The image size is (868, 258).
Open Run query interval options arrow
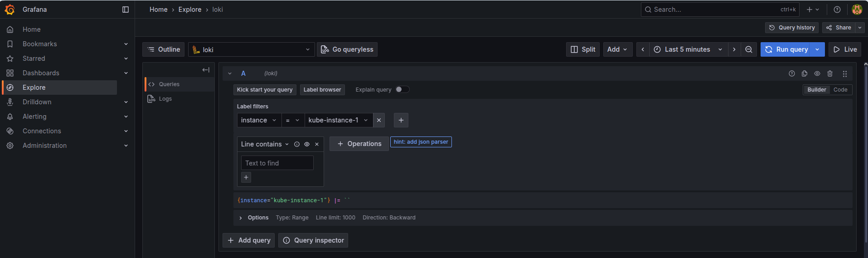(x=818, y=49)
